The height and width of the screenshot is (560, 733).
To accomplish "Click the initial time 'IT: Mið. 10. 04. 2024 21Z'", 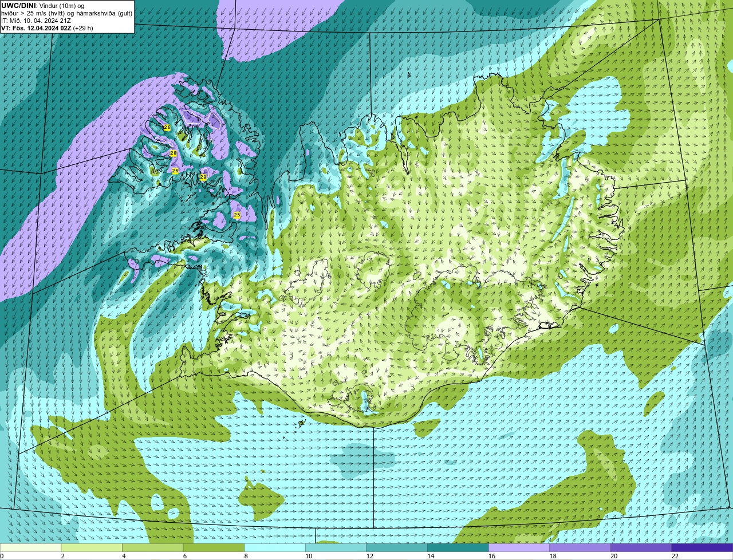I will 36,21.
